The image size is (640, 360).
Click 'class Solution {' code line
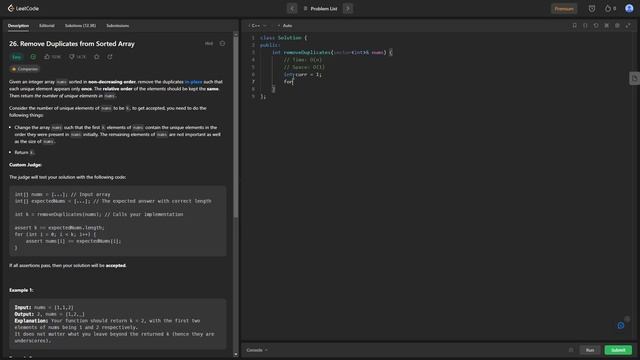[x=283, y=38]
